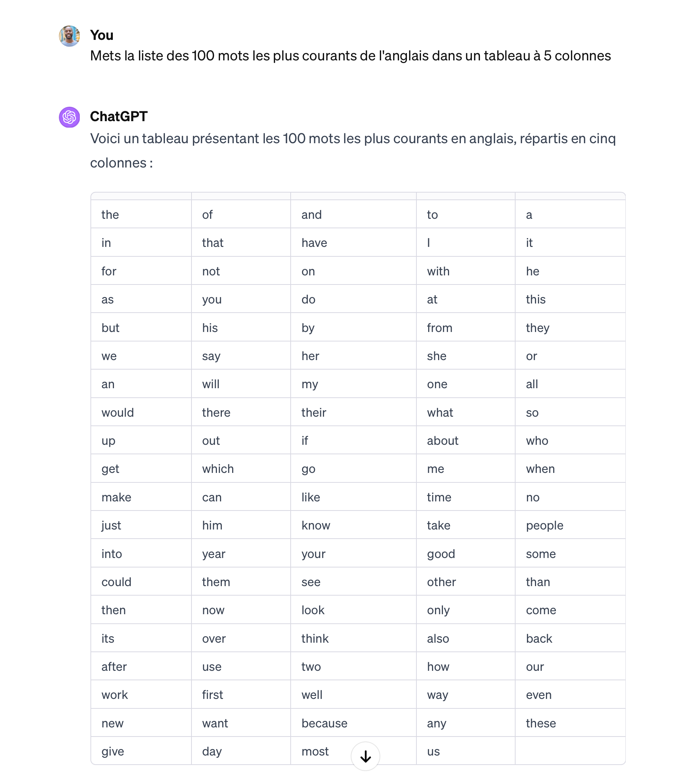Click the 'other' cell in fourth column
Image resolution: width=693 pixels, height=784 pixels.
(465, 582)
